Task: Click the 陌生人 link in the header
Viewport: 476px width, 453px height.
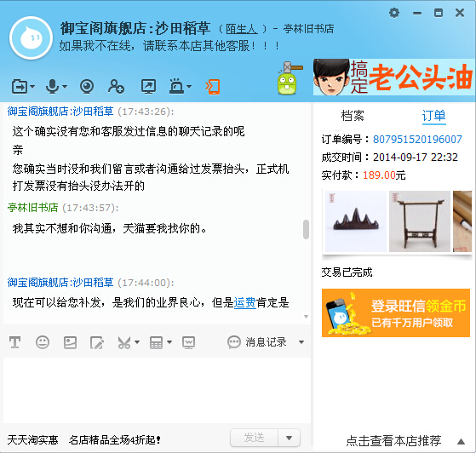Action: click(x=242, y=29)
